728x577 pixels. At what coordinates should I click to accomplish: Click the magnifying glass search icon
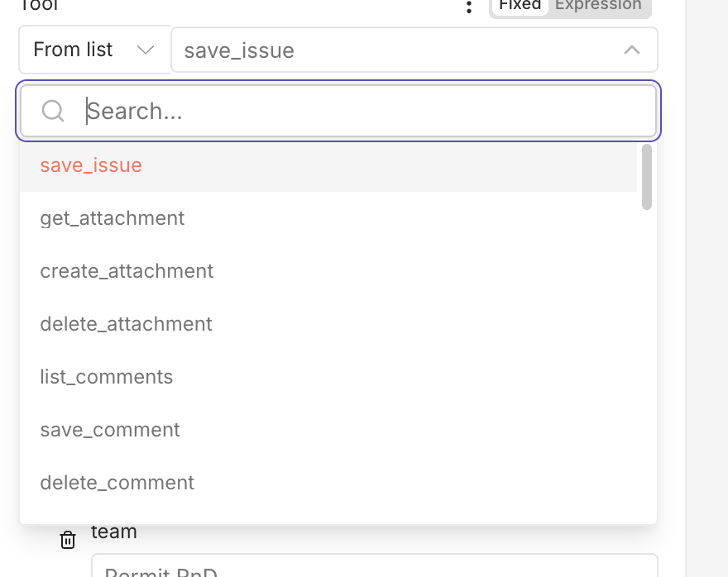click(x=53, y=110)
